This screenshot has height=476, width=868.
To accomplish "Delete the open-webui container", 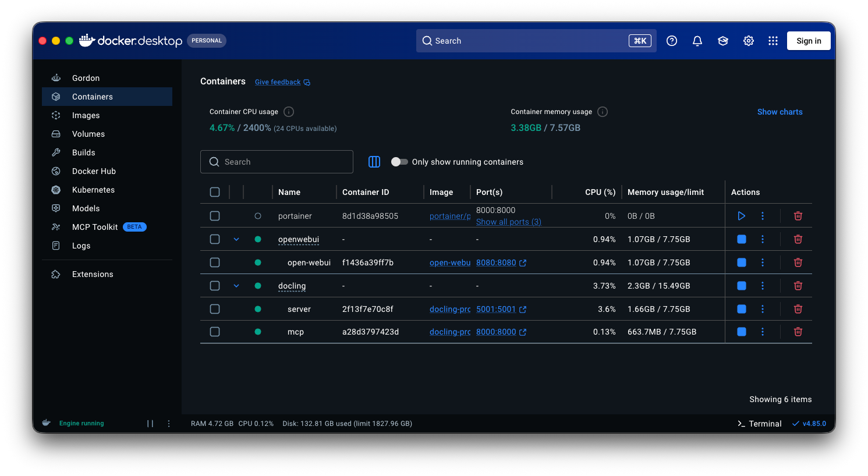I will point(798,262).
